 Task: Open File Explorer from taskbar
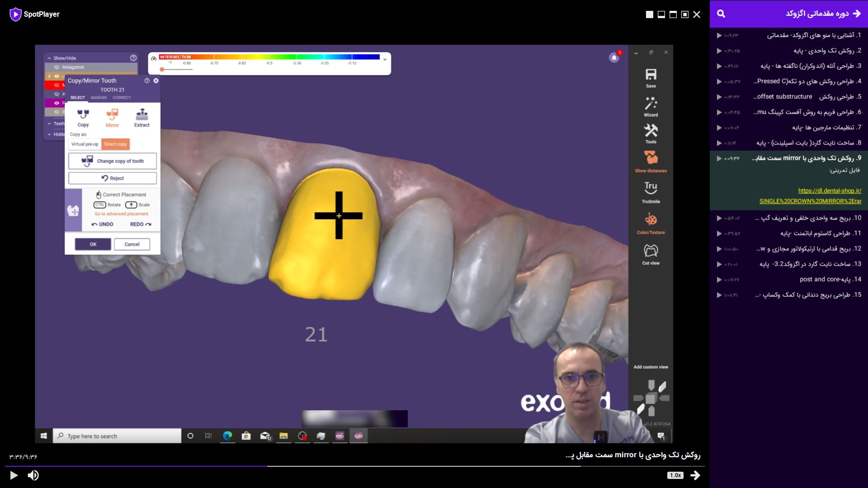(x=283, y=436)
